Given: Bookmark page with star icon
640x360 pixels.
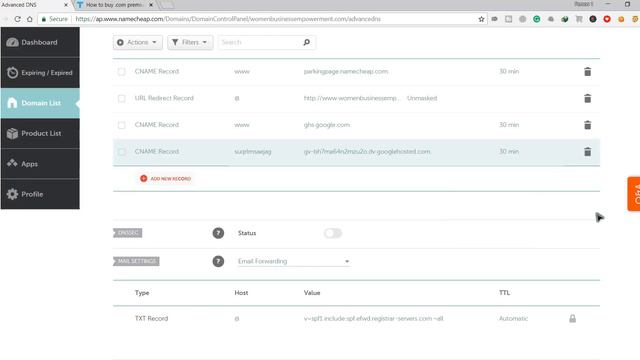Looking at the screenshot, I should (481, 19).
